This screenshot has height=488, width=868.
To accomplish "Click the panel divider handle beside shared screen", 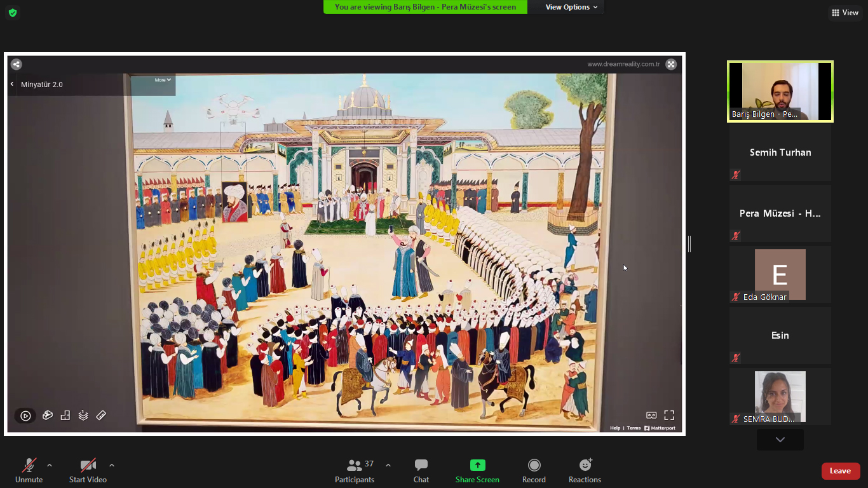I will pyautogui.click(x=689, y=244).
